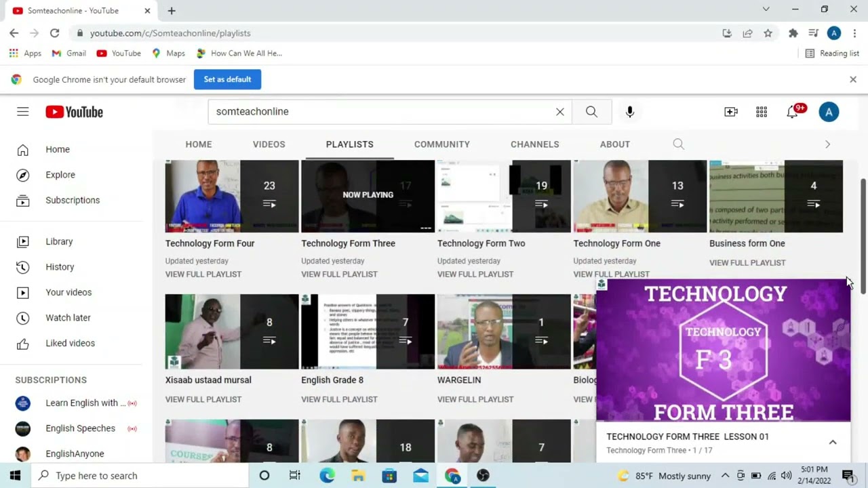Screen dimensions: 868x488
Task: Dismiss the default browser notice
Action: (x=853, y=79)
